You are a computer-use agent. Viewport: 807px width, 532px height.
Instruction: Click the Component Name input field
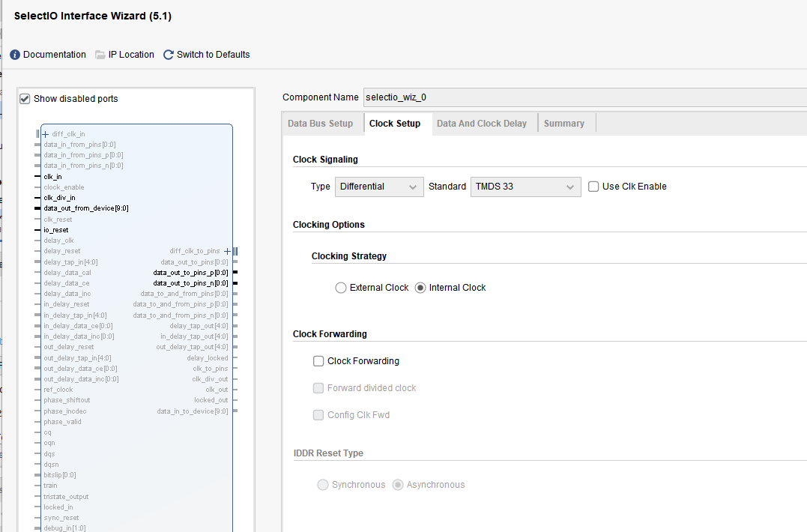pos(585,97)
